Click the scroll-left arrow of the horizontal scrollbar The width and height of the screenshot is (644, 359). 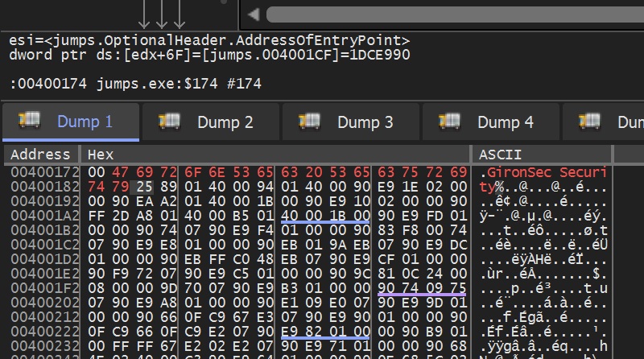[253, 14]
